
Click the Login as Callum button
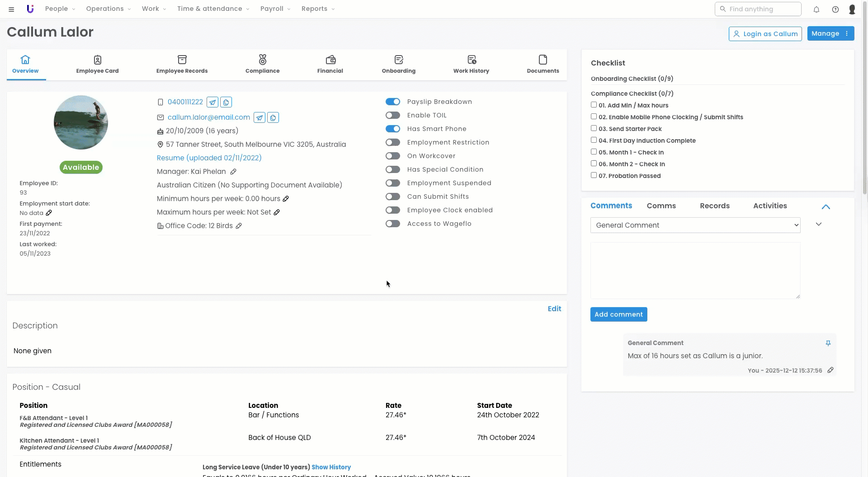click(765, 34)
